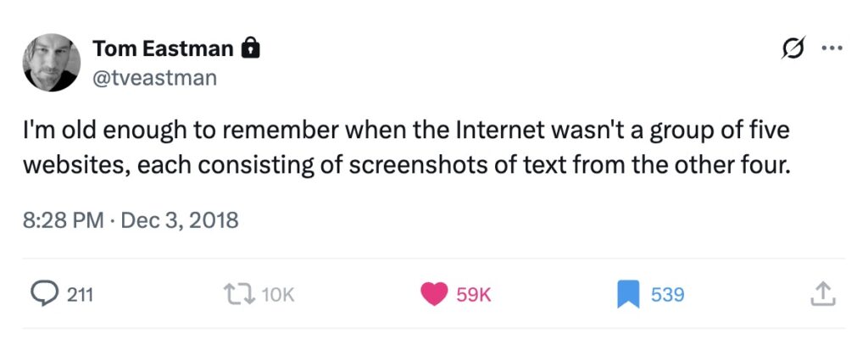Click the 10K reposts count
The width and height of the screenshot is (868, 345).
(279, 295)
